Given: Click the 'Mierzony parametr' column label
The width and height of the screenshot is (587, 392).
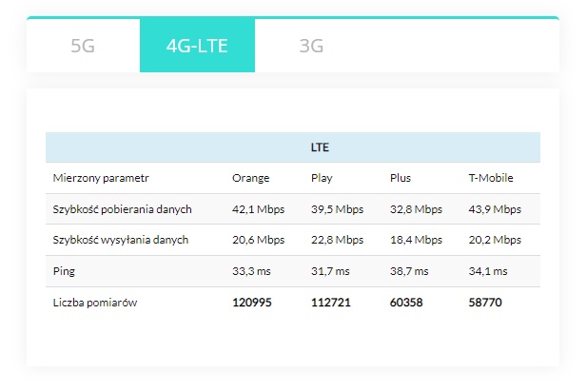Looking at the screenshot, I should 101,178.
